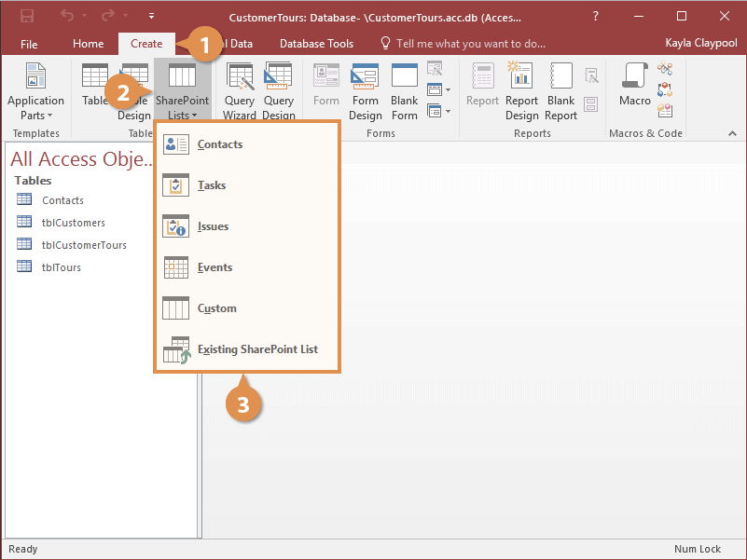This screenshot has width=747, height=560.
Task: Collapse the Tables group header
Action: tap(33, 181)
